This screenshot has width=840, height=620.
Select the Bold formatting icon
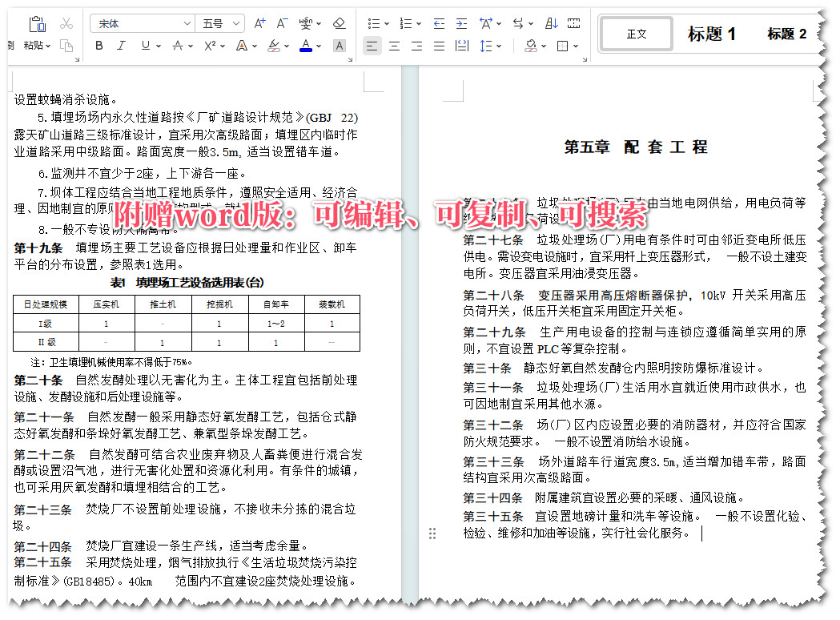(99, 45)
